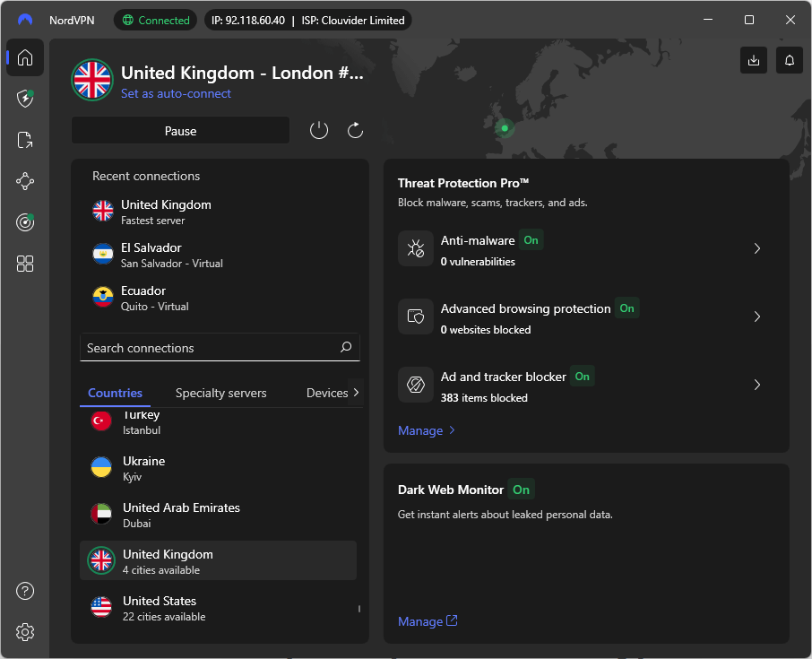Click the 383 items blocked text

[x=484, y=398]
